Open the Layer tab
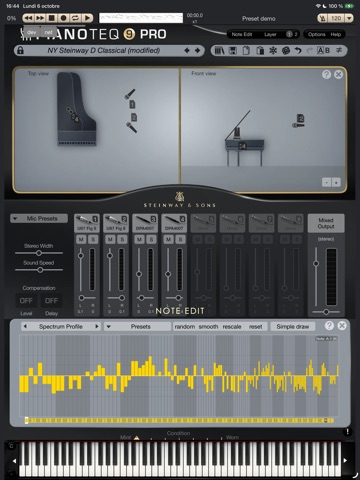360x480 pixels. (x=270, y=34)
